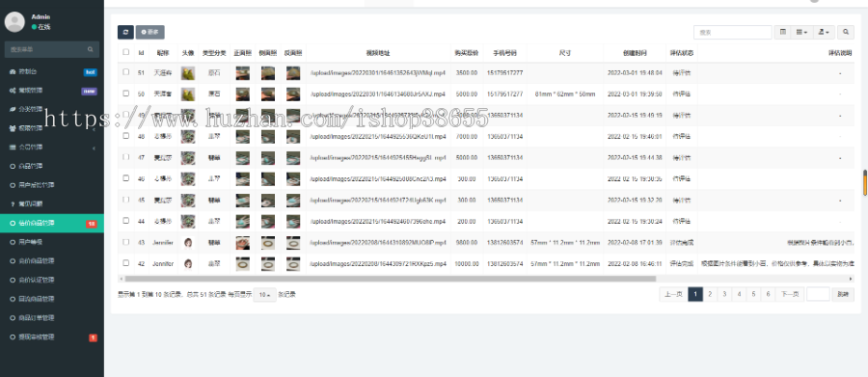The image size is (868, 377).
Task: Open the sidebar item with leaf icon
Action: 52,110
